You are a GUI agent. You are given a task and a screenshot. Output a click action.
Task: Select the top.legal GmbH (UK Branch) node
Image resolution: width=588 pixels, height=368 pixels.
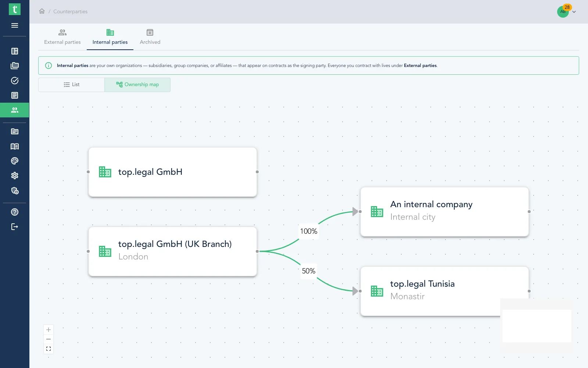point(173,251)
